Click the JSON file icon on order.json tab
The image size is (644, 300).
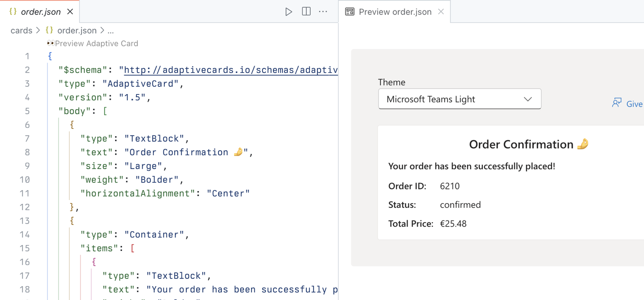(x=13, y=12)
